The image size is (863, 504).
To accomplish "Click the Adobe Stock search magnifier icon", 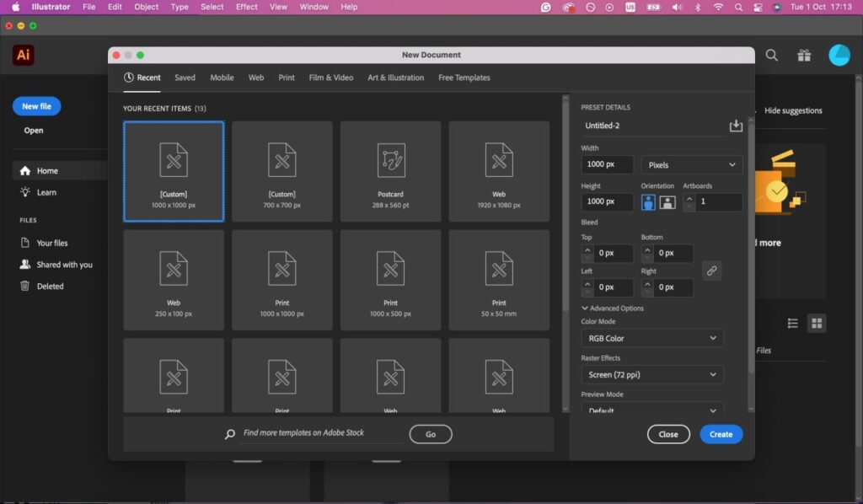I will pyautogui.click(x=230, y=434).
